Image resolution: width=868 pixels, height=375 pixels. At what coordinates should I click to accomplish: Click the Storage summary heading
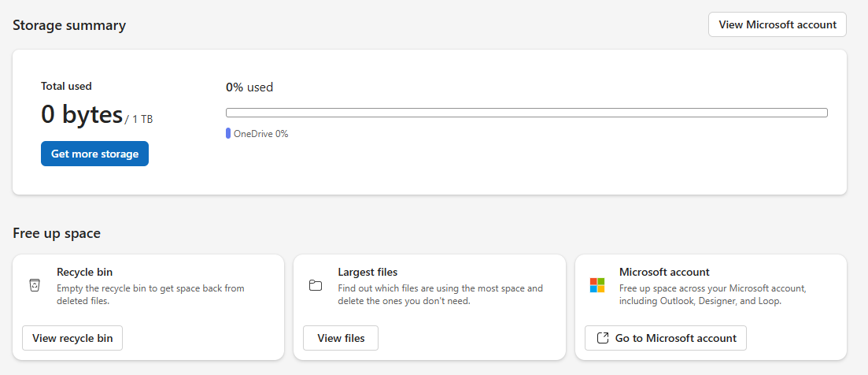click(69, 25)
